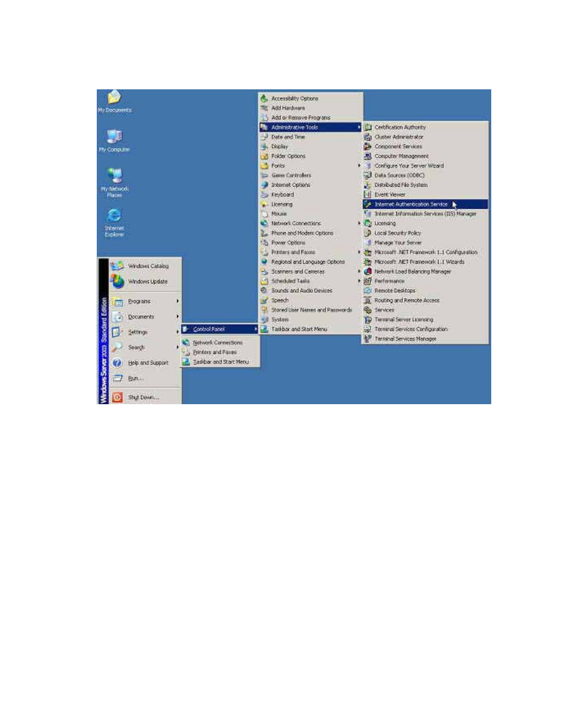Open Keyboard control panel item
Screen dimensions: 588x711
point(311,195)
